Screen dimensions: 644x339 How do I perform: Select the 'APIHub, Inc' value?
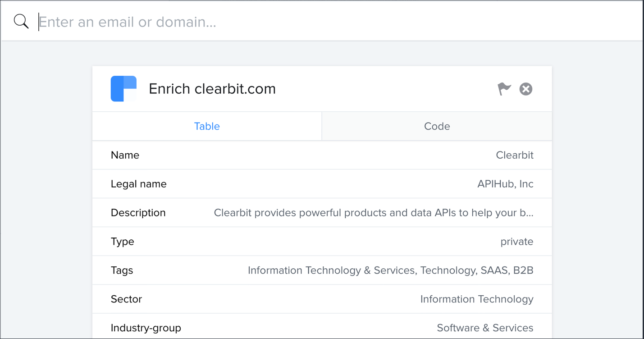[505, 184]
